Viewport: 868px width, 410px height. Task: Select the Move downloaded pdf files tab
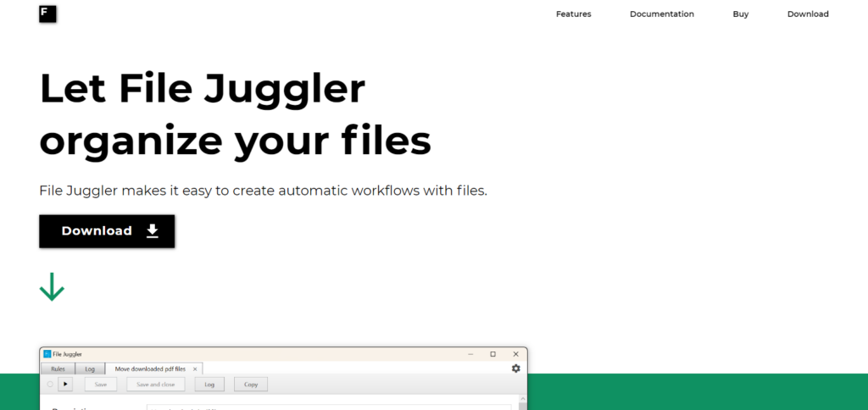[149, 369]
